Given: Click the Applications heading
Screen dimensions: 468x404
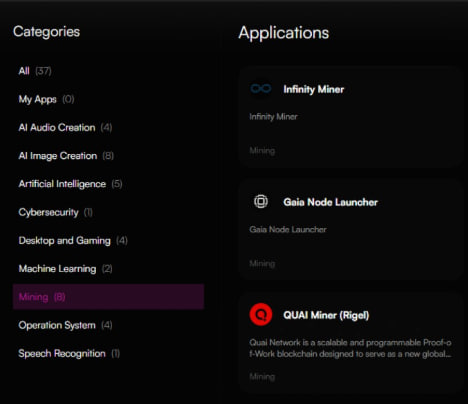Looking at the screenshot, I should [x=284, y=33].
